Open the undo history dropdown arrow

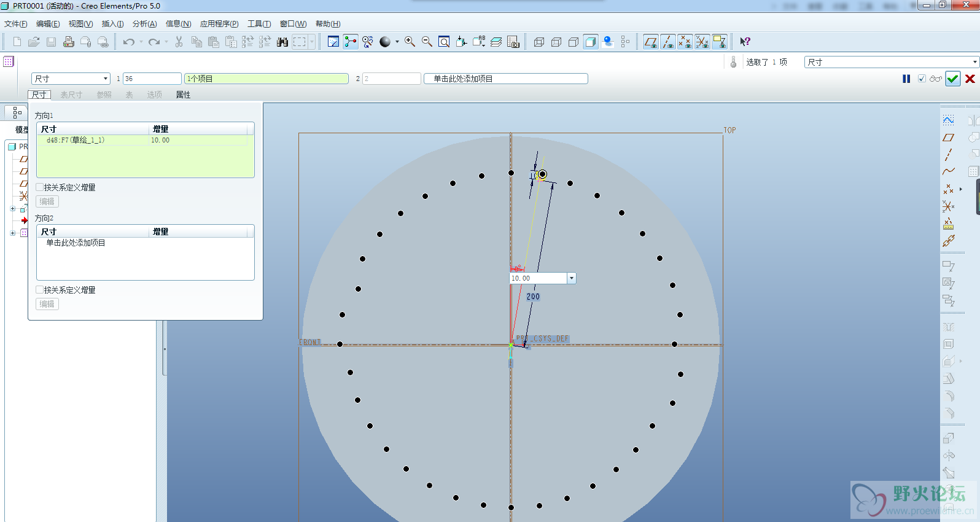(x=141, y=42)
